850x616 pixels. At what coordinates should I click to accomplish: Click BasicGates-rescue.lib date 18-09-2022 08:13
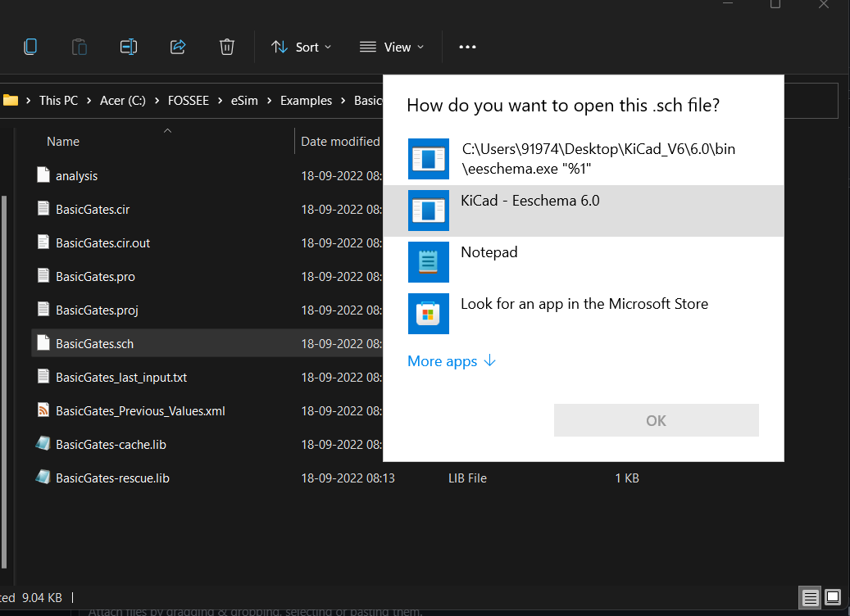[x=348, y=478]
